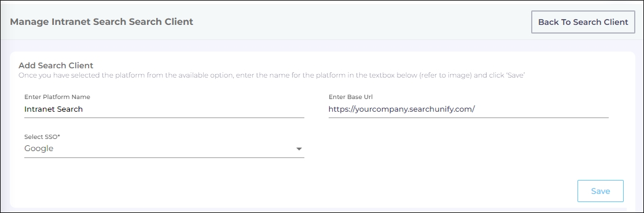Click empty card space left of Save

click(288, 191)
